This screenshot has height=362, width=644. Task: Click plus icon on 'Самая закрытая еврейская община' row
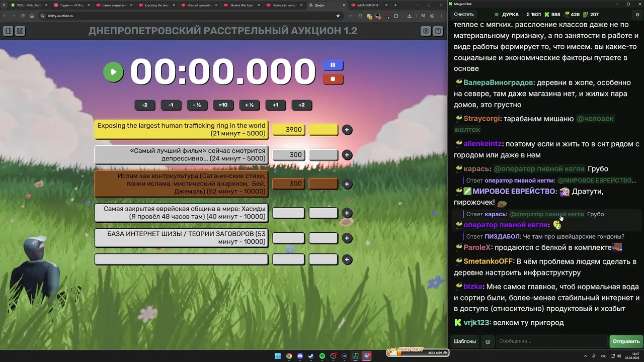[347, 213]
